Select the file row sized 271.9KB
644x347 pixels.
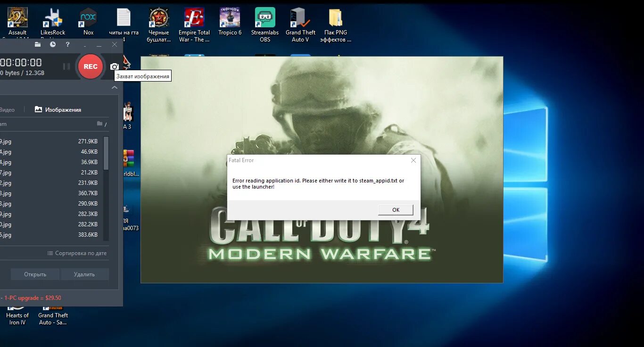[x=51, y=141]
